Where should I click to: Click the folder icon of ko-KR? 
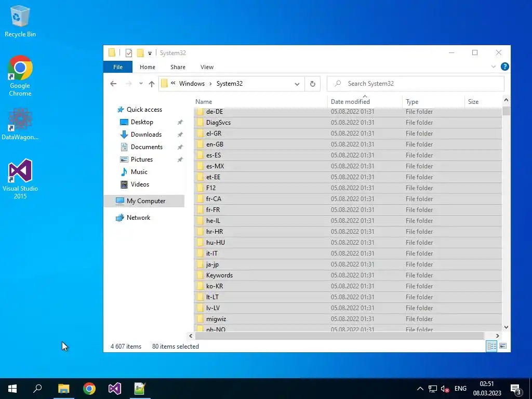200,286
